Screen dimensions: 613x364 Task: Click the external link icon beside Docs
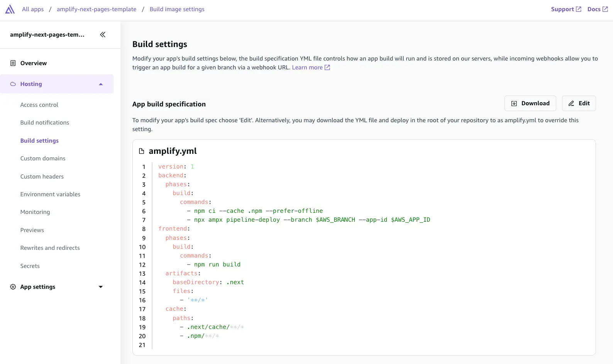click(x=605, y=9)
